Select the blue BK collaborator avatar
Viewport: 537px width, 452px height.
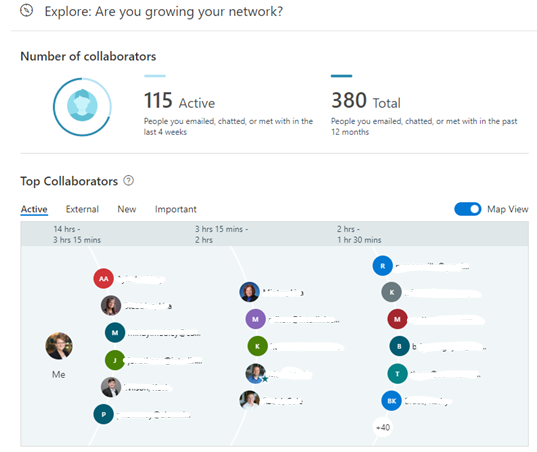coord(391,400)
